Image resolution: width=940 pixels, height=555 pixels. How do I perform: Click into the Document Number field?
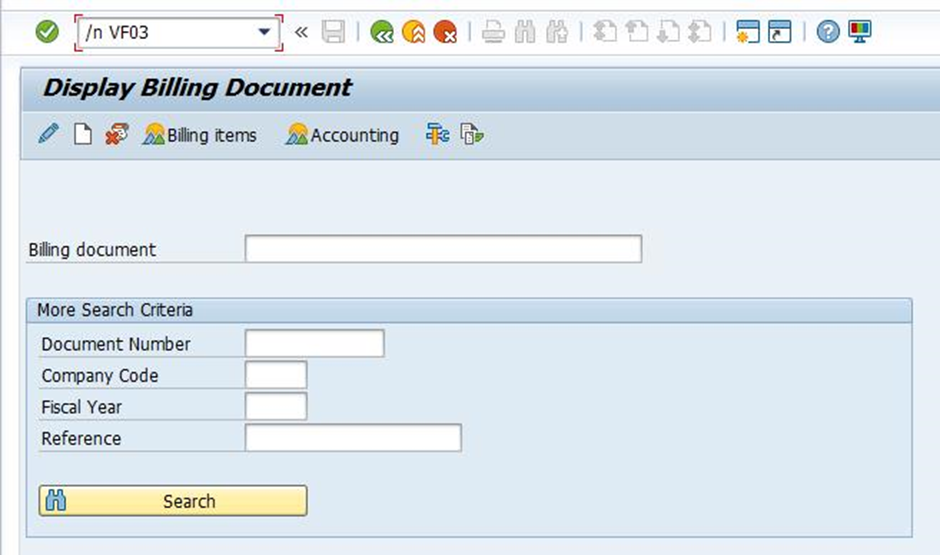(x=315, y=343)
